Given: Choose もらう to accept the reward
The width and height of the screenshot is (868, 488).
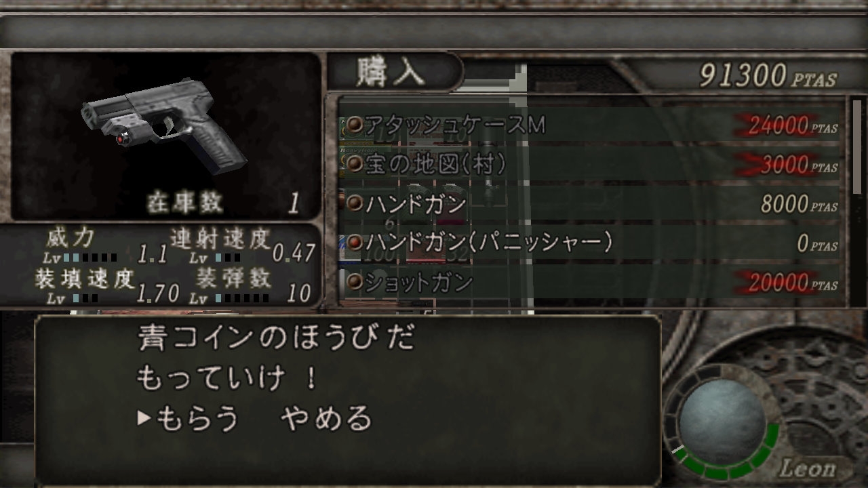Looking at the screenshot, I should (199, 418).
